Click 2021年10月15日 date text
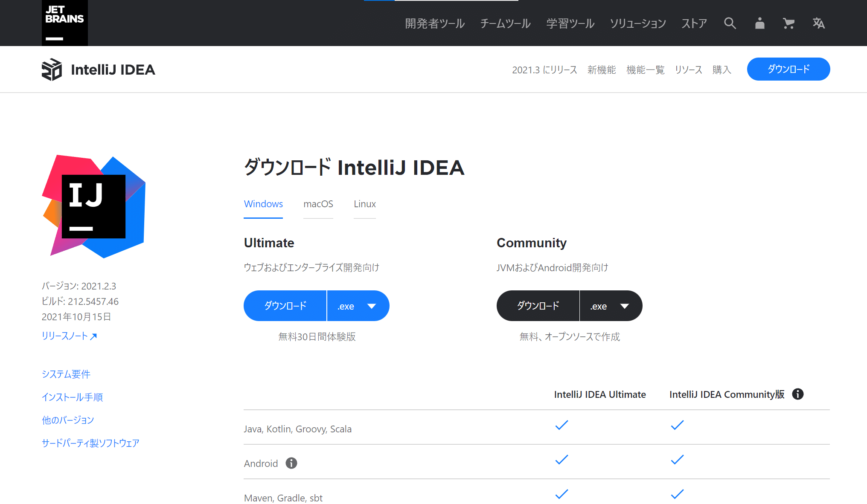This screenshot has width=867, height=504. tap(76, 317)
